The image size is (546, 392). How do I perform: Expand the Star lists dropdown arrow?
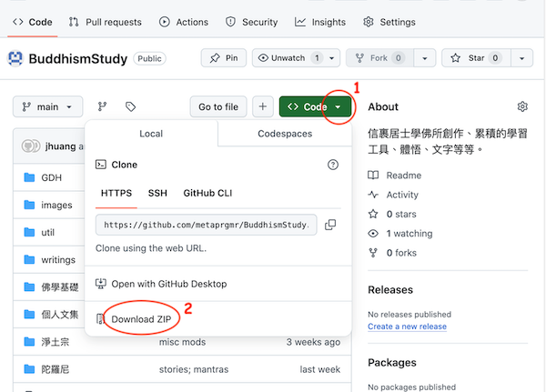click(521, 58)
